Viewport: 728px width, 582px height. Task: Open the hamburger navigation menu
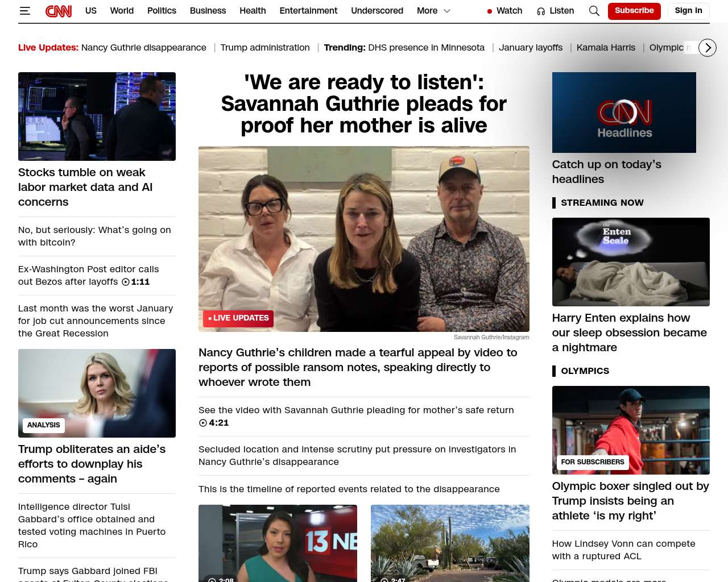[24, 11]
